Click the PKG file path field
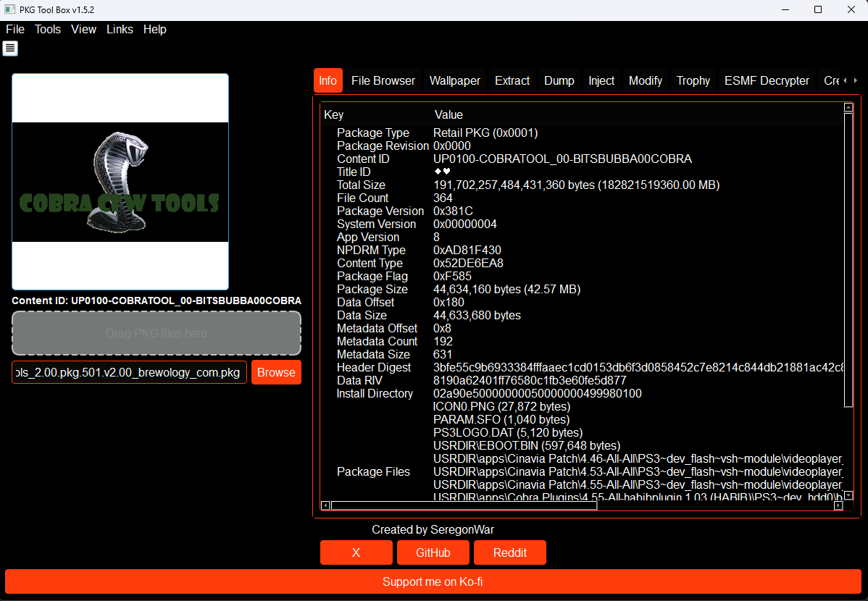Image resolution: width=868 pixels, height=601 pixels. coord(130,372)
